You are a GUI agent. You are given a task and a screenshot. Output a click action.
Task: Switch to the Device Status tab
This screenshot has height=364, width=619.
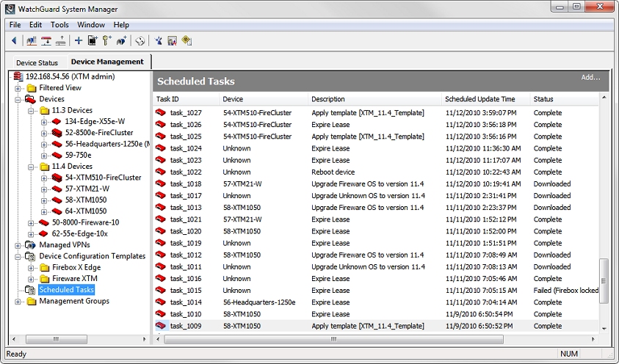pos(37,63)
